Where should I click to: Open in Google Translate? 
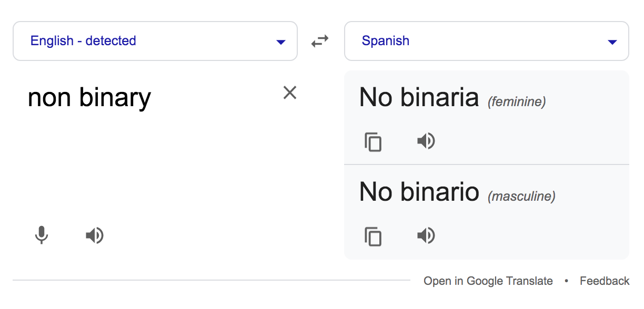[488, 281]
